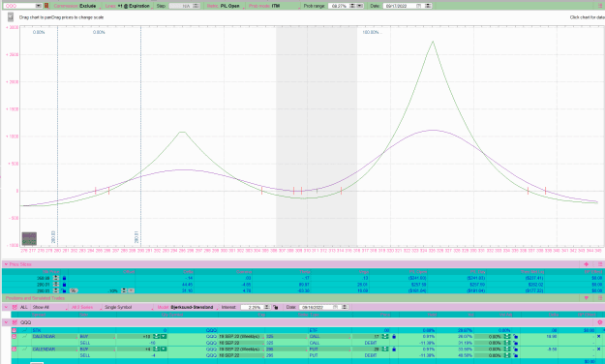Viewport: 605px width, 364px height.
Task: Open the Prob range dropdown arrow
Action: 359,6
